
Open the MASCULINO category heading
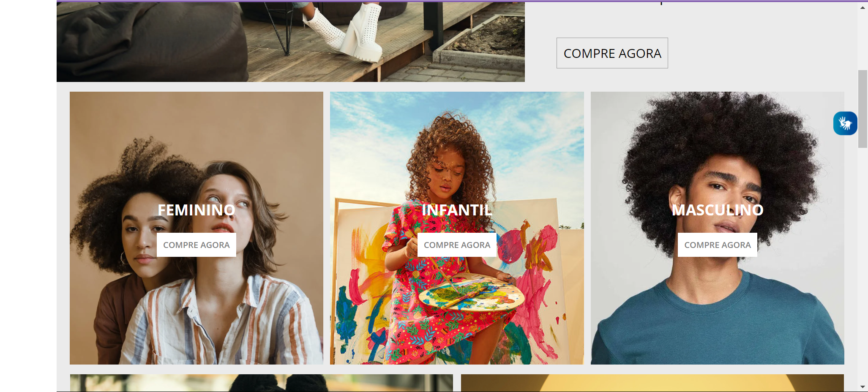pos(718,210)
